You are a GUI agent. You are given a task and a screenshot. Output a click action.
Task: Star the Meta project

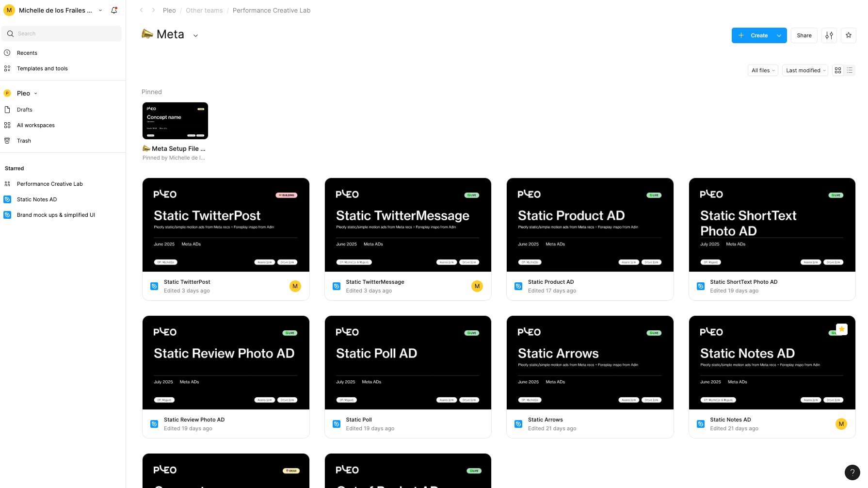click(849, 35)
